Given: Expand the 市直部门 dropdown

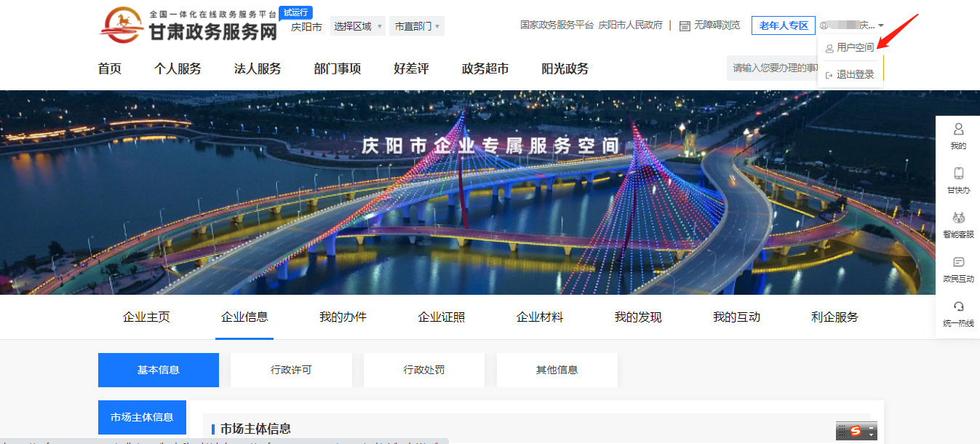Looking at the screenshot, I should point(417,26).
